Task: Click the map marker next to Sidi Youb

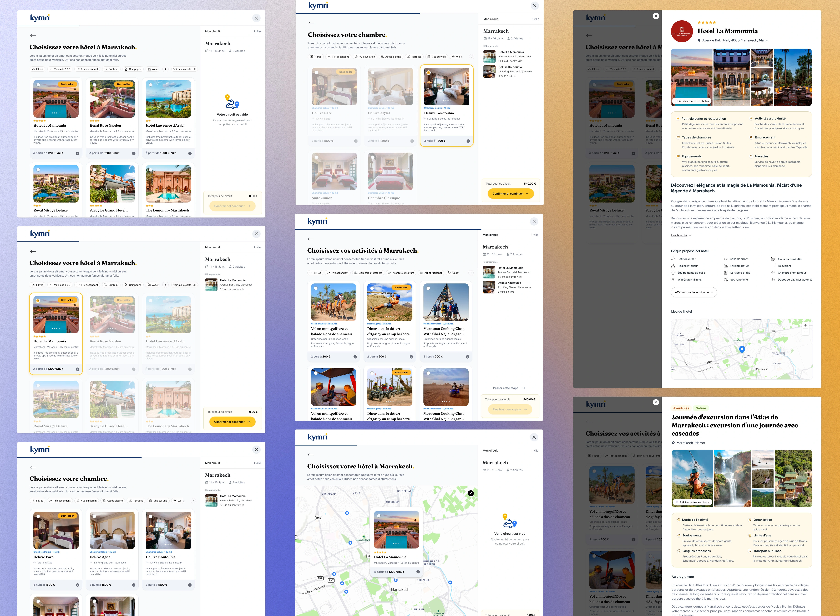Action: (450, 582)
